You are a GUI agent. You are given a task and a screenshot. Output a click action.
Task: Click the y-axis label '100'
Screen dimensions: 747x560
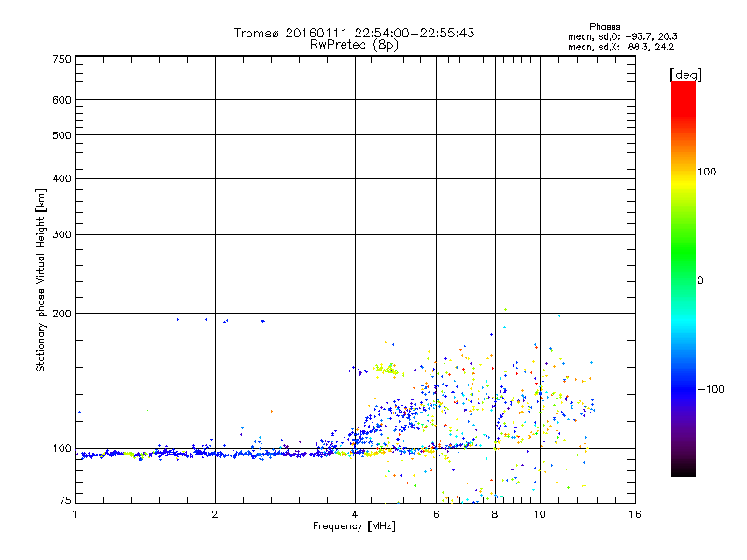(x=62, y=449)
